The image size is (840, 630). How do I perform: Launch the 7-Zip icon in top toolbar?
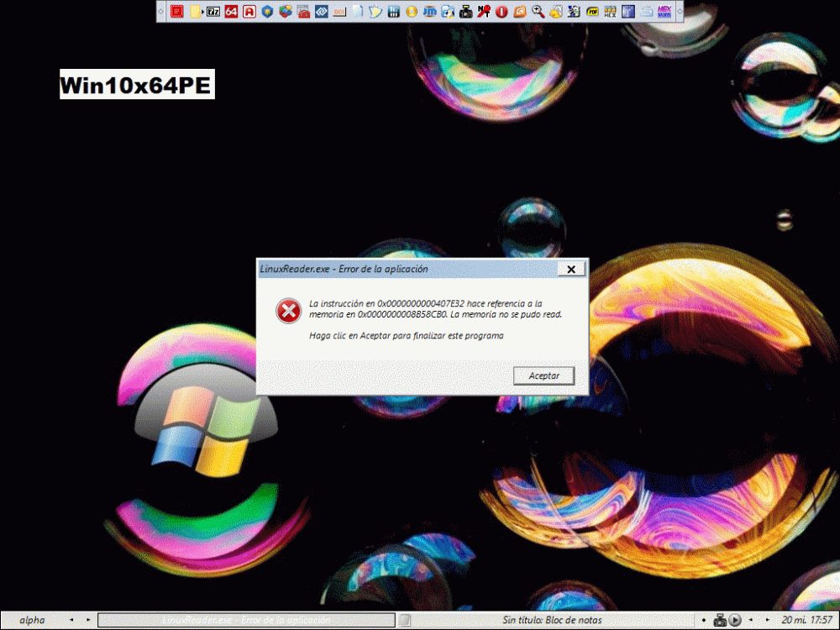[213, 12]
